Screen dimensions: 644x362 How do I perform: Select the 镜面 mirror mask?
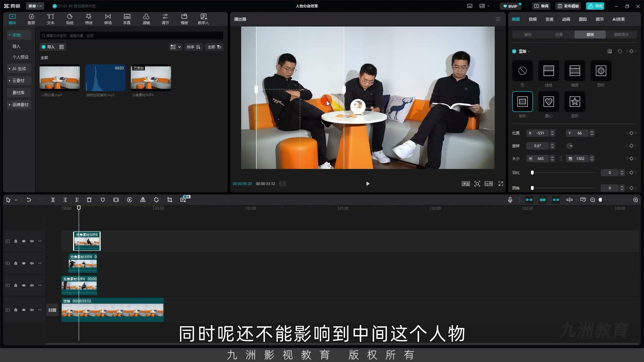click(575, 71)
